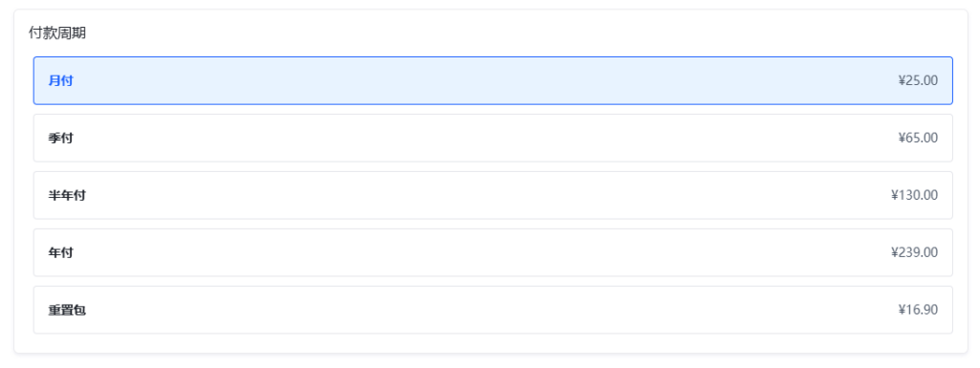This screenshot has height=368, width=980.
Task: Select the 季付 payment cycle option
Action: (493, 138)
